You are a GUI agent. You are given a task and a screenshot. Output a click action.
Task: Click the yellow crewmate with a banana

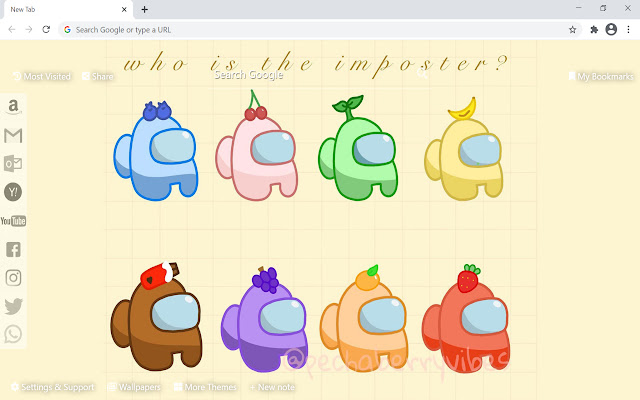464,149
